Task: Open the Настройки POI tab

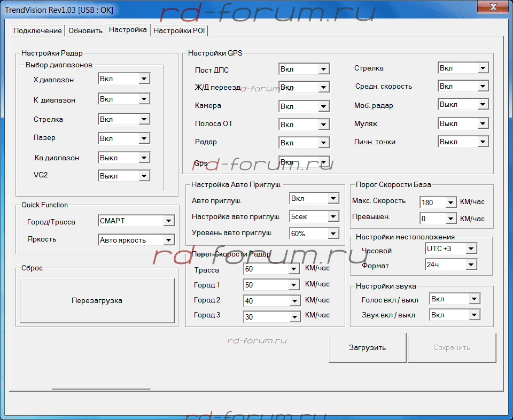Action: click(x=179, y=31)
